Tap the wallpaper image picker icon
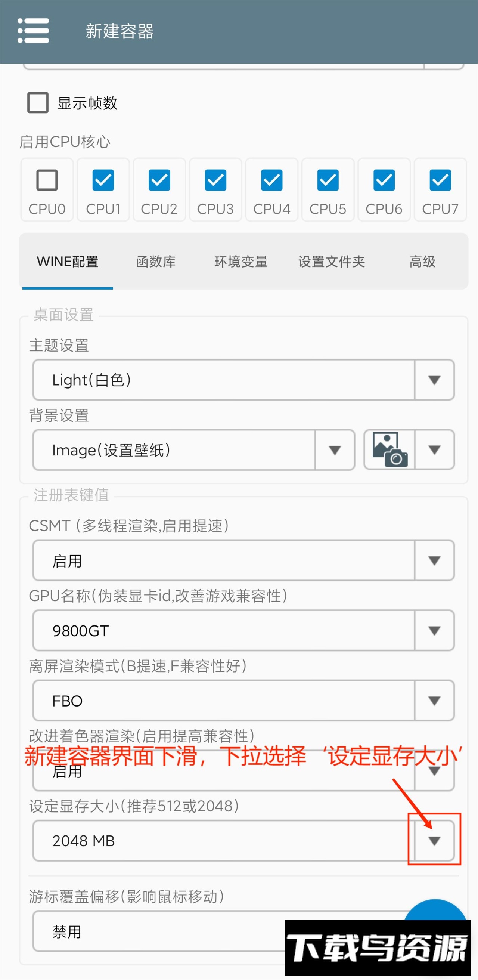This screenshot has width=478, height=980. [x=390, y=450]
